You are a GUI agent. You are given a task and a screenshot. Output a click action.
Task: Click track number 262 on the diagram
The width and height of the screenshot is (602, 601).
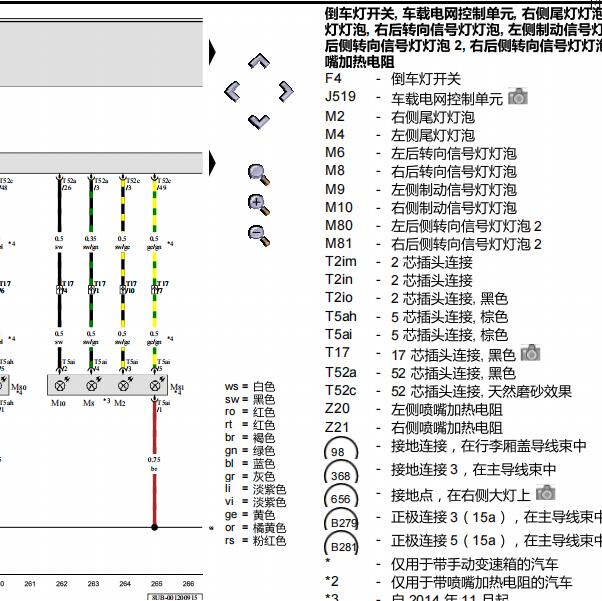(x=61, y=584)
